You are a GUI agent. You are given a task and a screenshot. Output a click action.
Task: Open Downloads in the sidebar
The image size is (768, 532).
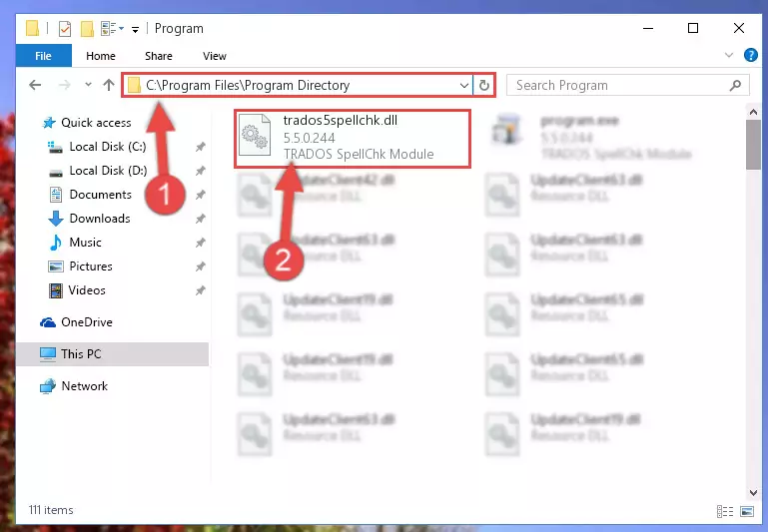point(90,219)
